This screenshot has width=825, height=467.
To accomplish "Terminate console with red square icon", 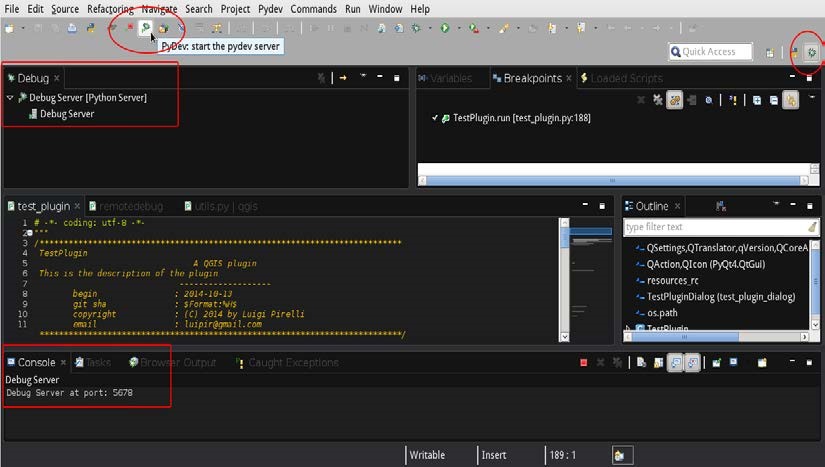I will click(x=583, y=362).
